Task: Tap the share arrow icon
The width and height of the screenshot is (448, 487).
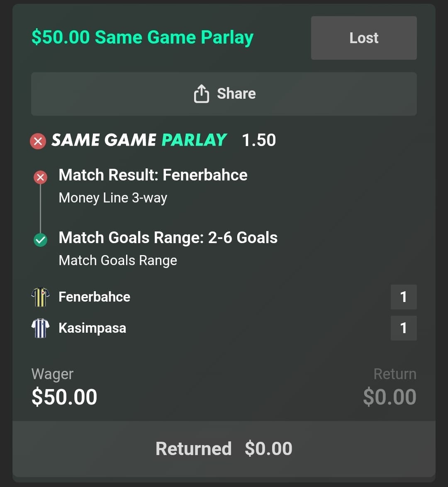Action: [201, 94]
